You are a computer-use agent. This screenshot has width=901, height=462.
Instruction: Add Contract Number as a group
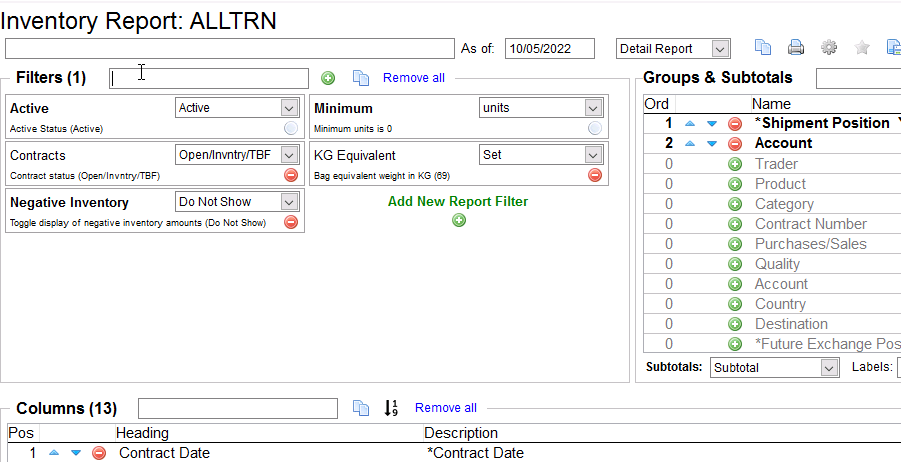[734, 224]
